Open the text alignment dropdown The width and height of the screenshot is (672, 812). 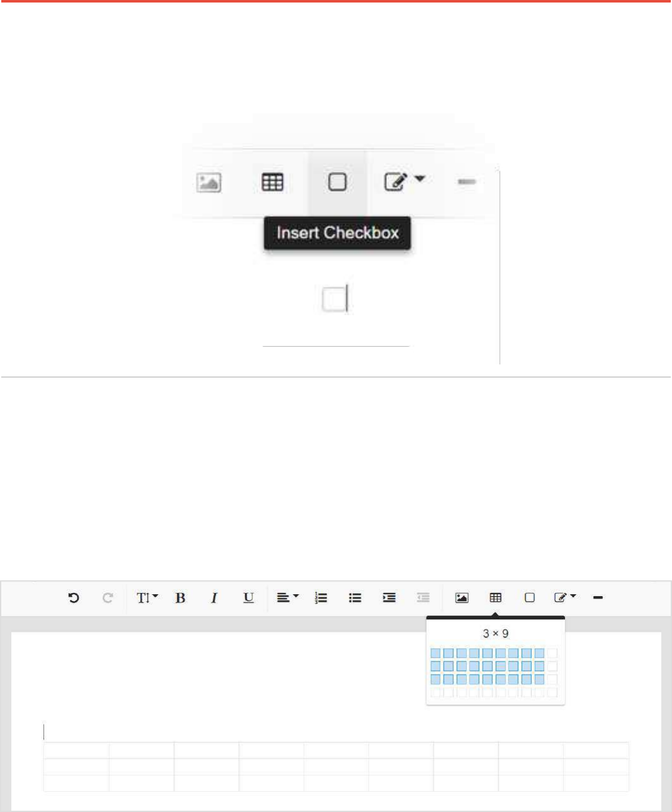pos(288,598)
